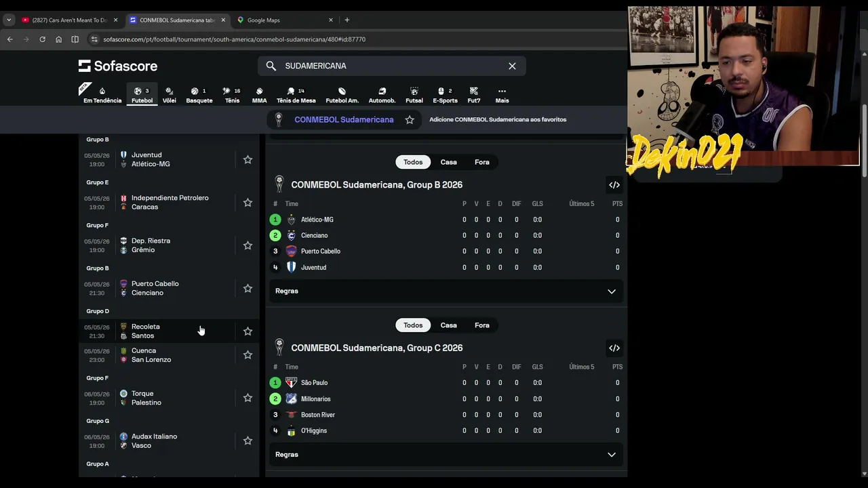Favorite the Audax Italiano vs Vasco match
The height and width of the screenshot is (488, 868).
click(x=248, y=441)
